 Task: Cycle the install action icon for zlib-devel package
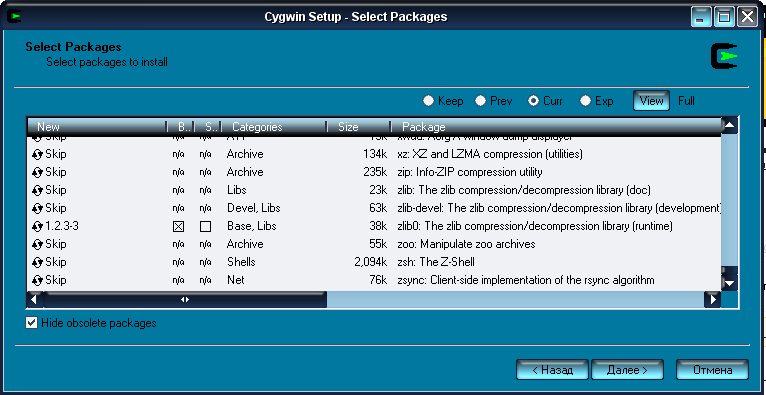(37, 208)
